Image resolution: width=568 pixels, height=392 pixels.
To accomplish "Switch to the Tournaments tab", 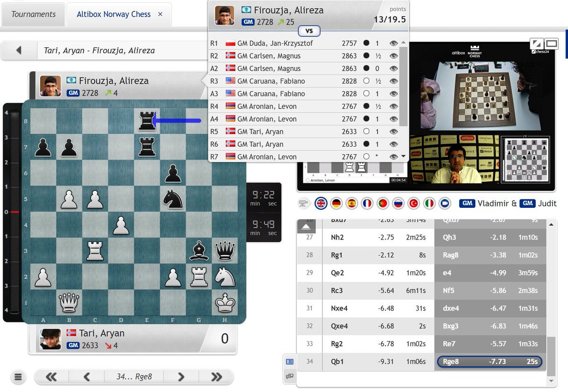I will (x=34, y=14).
